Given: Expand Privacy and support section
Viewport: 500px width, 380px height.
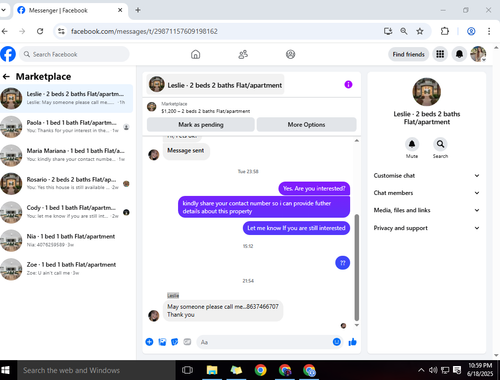Looking at the screenshot, I should point(427,228).
